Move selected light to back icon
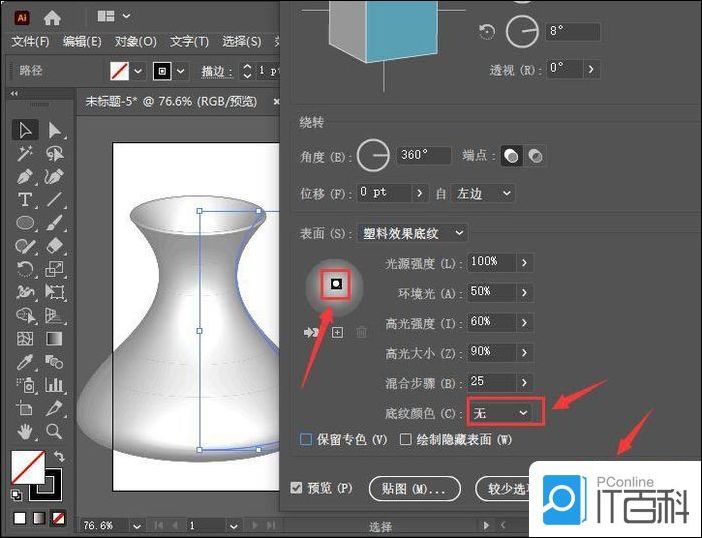Screen dimensions: 702x538 (311, 332)
